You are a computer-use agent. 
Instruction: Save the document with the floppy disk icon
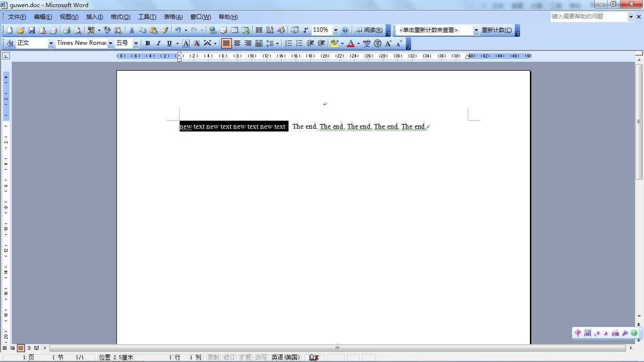pyautogui.click(x=32, y=30)
